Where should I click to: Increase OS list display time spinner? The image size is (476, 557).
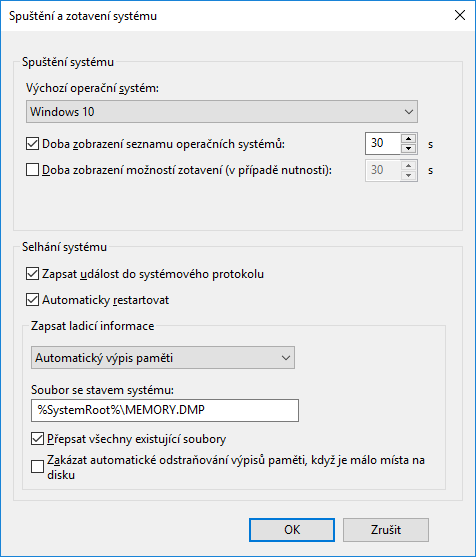coord(409,139)
